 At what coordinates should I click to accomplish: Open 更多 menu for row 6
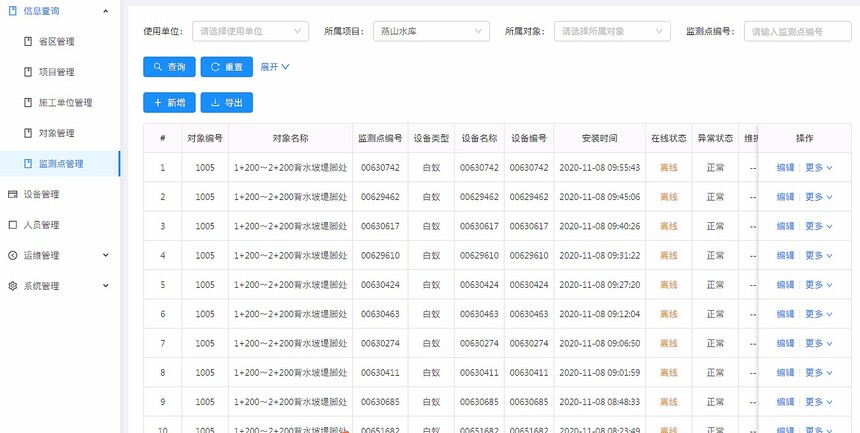[818, 314]
